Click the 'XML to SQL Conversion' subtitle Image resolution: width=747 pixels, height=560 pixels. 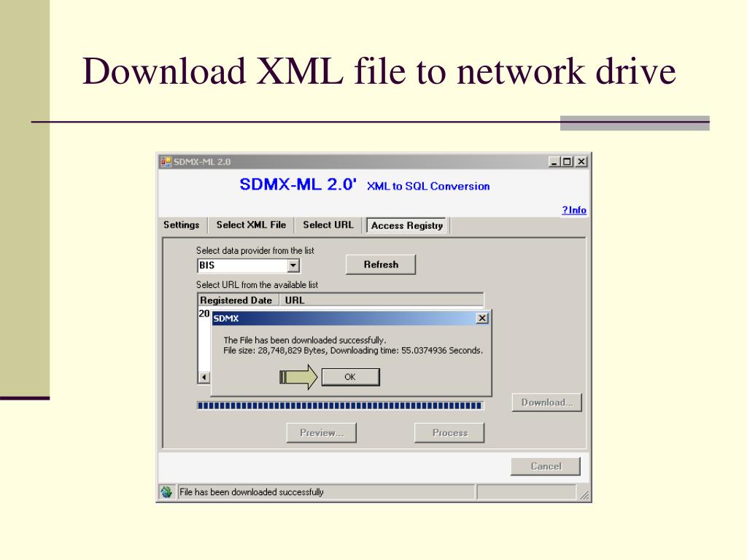pyautogui.click(x=428, y=186)
